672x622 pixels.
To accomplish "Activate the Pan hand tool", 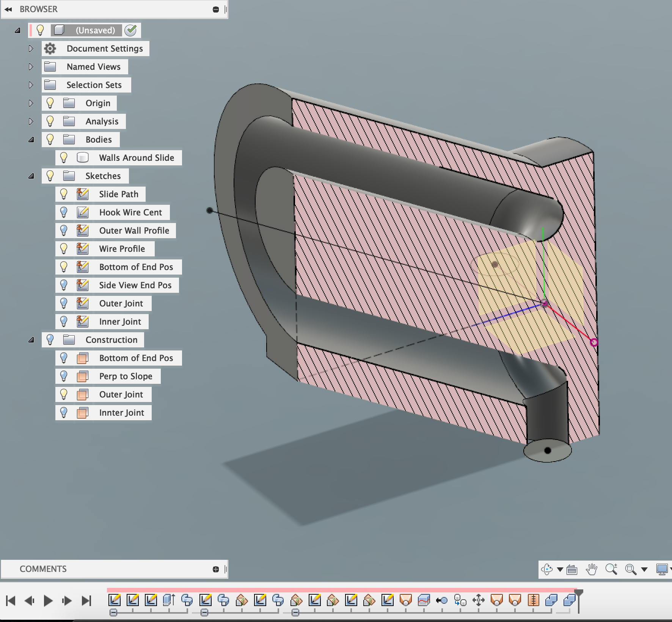I will pyautogui.click(x=592, y=569).
